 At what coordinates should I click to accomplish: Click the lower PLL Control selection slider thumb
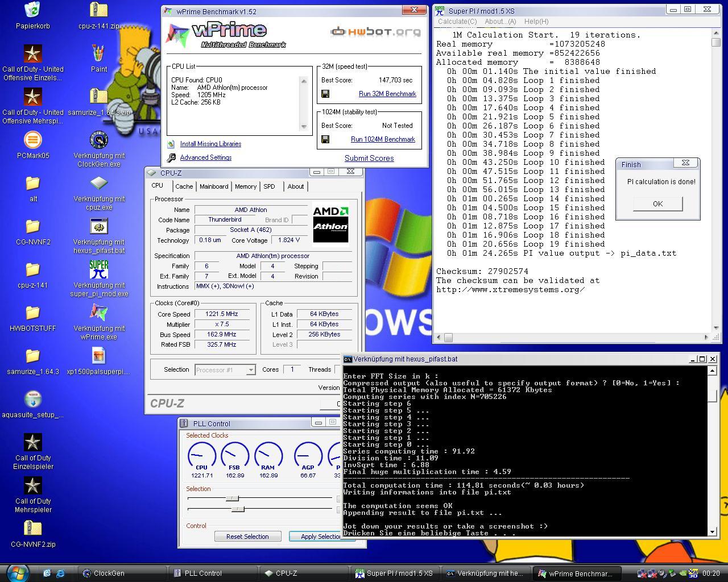(238, 509)
